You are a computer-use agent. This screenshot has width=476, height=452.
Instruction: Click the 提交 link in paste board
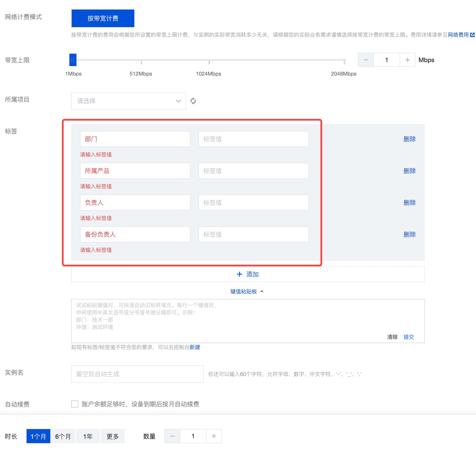pos(409,337)
